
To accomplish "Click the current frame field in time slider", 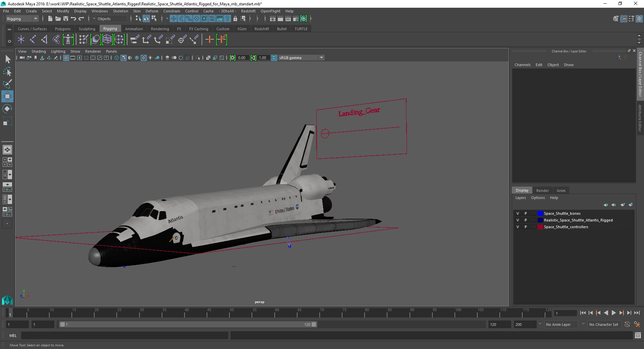I will tap(566, 313).
